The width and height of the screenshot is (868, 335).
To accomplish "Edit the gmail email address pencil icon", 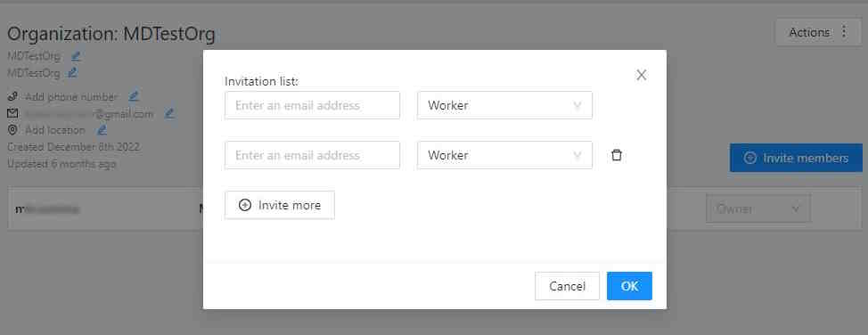I will coord(169,113).
